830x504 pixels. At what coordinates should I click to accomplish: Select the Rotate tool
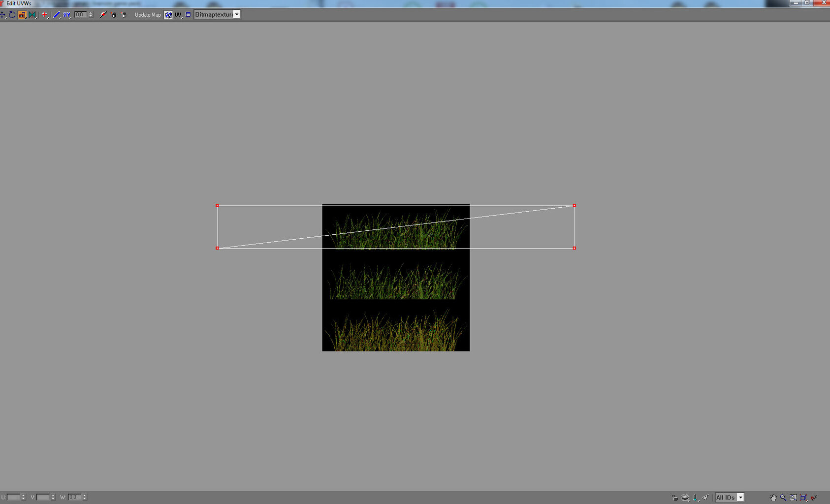pos(12,15)
